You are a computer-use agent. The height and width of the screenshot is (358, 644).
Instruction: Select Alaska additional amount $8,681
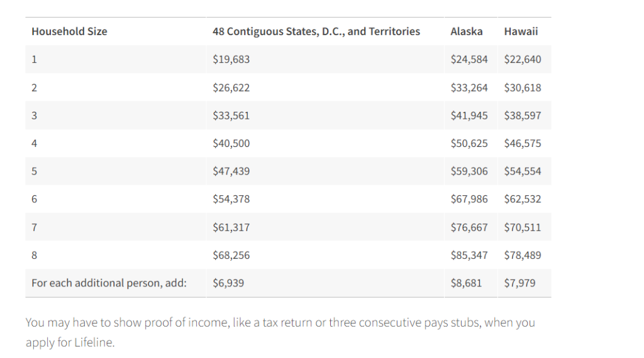click(x=466, y=283)
